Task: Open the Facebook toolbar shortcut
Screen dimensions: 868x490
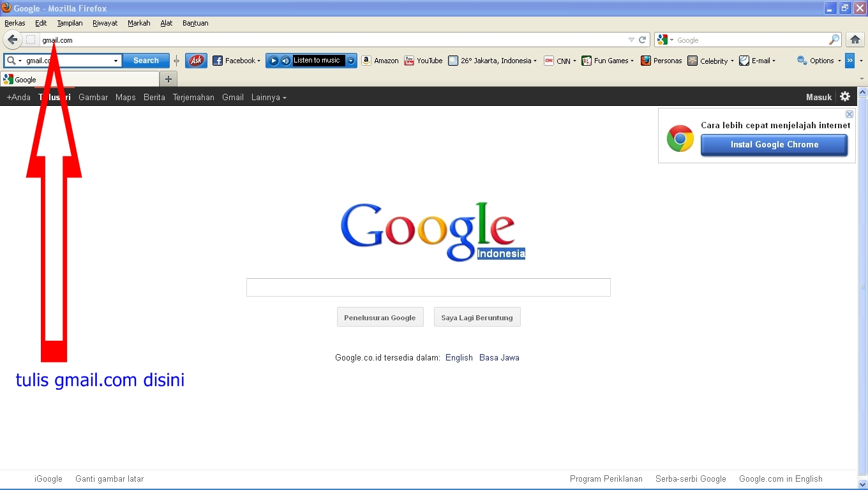Action: 236,61
